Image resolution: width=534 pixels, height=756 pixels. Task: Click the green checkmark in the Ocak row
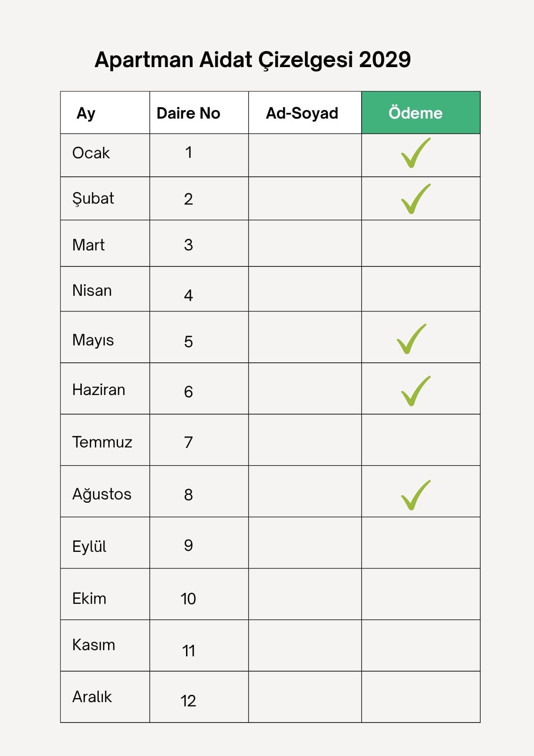pos(416,153)
